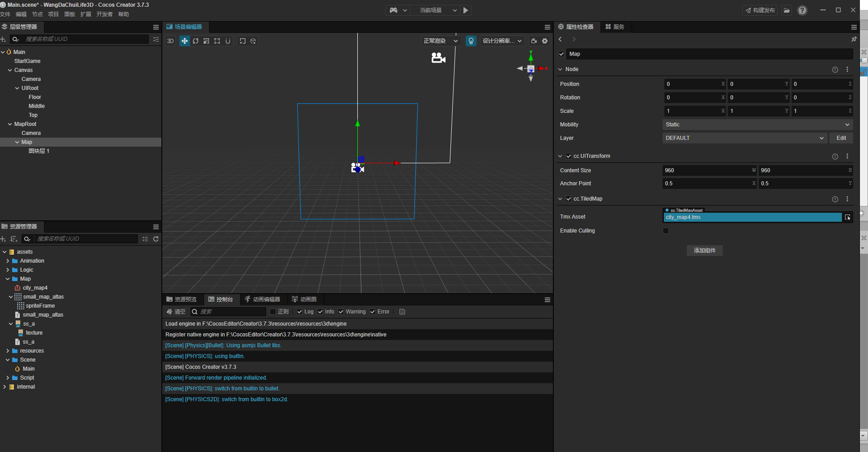This screenshot has width=868, height=452.
Task: Open the hierarchy panel hamburger menu
Action: 156,27
